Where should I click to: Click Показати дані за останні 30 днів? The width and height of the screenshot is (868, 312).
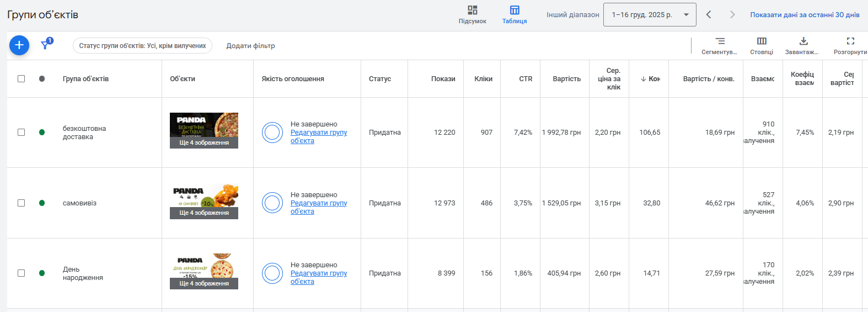805,15
